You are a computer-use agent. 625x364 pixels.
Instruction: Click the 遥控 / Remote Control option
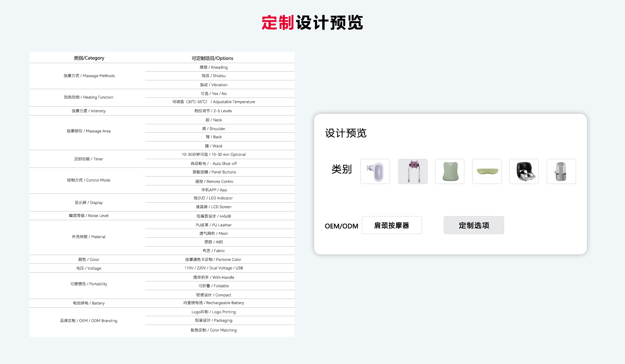coord(214,182)
